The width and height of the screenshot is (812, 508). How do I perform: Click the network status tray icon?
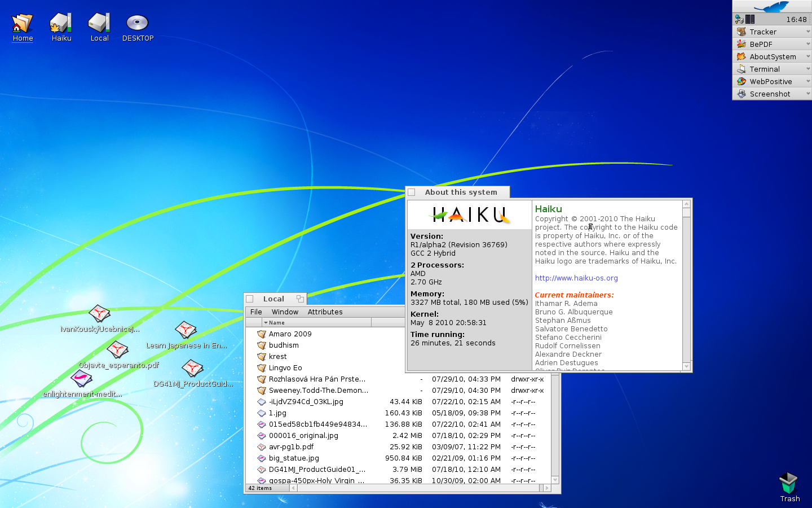(739, 19)
